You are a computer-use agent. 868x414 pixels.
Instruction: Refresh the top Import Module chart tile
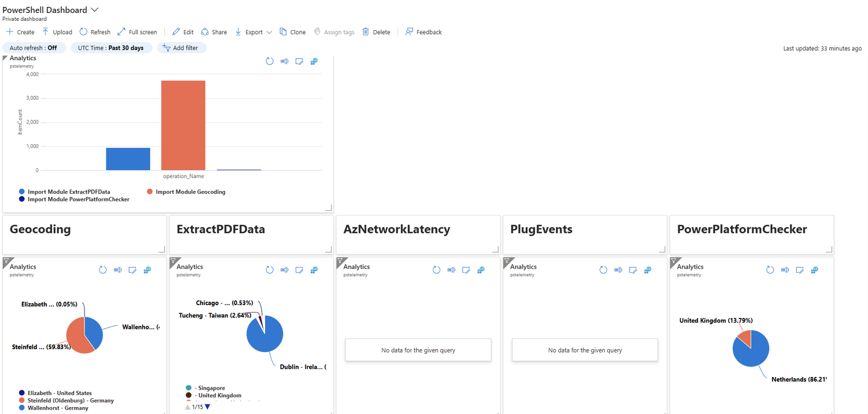[x=270, y=61]
